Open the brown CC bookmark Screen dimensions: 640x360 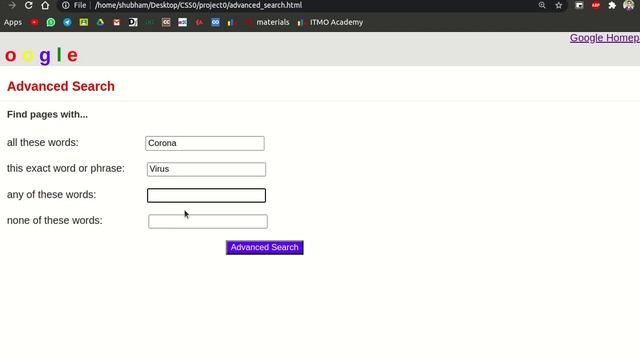(166, 22)
